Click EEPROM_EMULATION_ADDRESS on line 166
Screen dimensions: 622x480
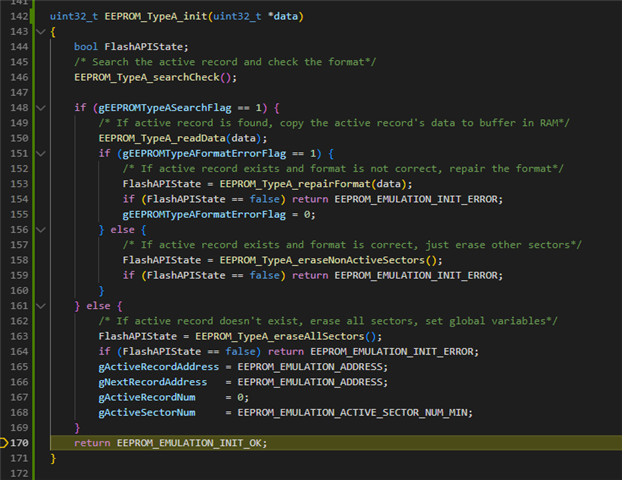[310, 382]
